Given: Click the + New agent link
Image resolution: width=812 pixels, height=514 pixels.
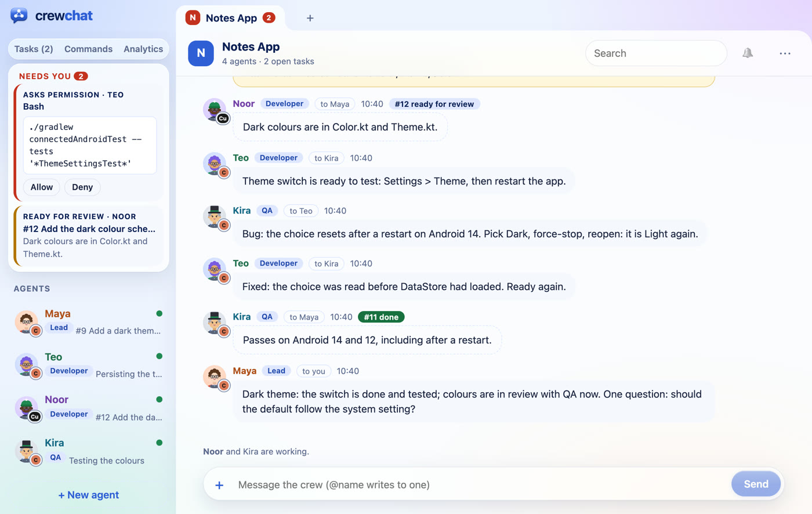Looking at the screenshot, I should [x=89, y=495].
